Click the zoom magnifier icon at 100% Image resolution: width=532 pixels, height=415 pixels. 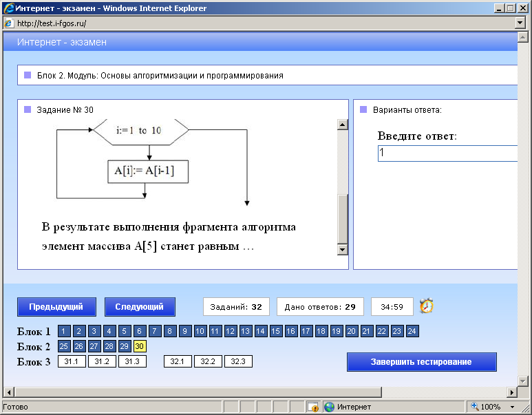475,406
